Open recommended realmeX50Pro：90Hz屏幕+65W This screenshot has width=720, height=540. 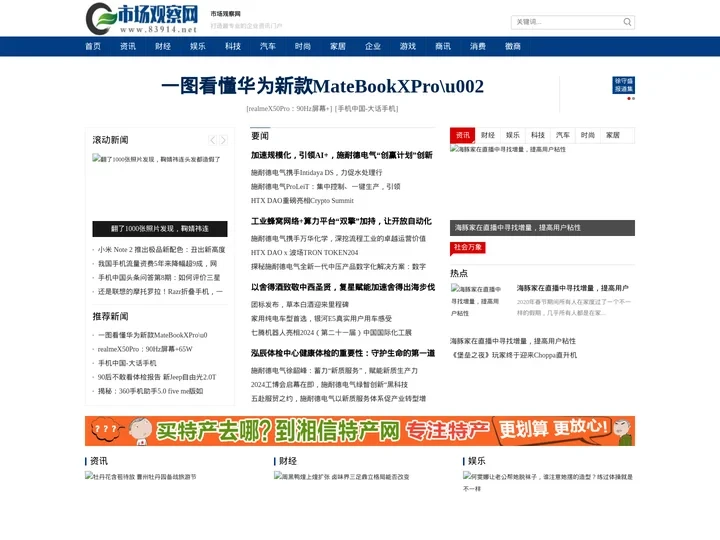coord(145,349)
